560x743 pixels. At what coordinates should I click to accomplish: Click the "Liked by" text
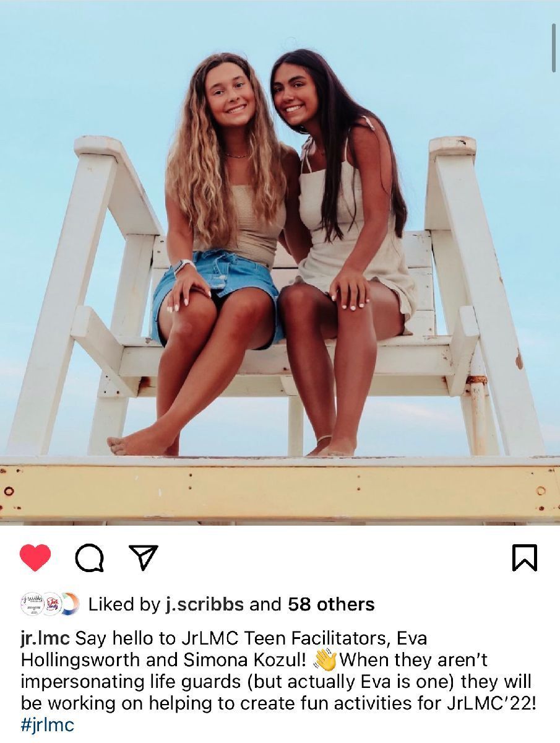click(x=124, y=604)
